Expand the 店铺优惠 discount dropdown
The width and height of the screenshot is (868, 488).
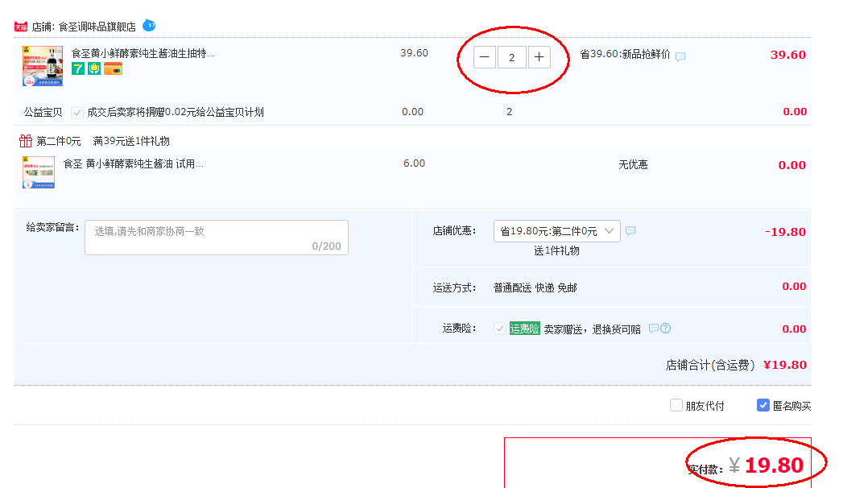(556, 231)
